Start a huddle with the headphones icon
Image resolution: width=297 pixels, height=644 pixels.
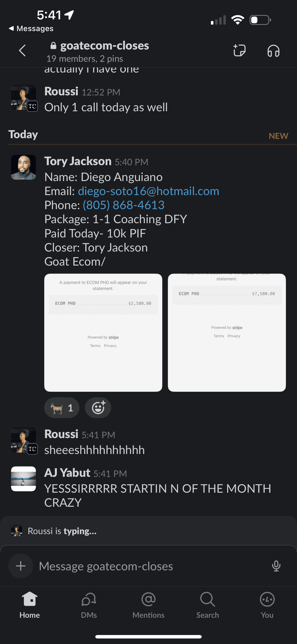[273, 51]
